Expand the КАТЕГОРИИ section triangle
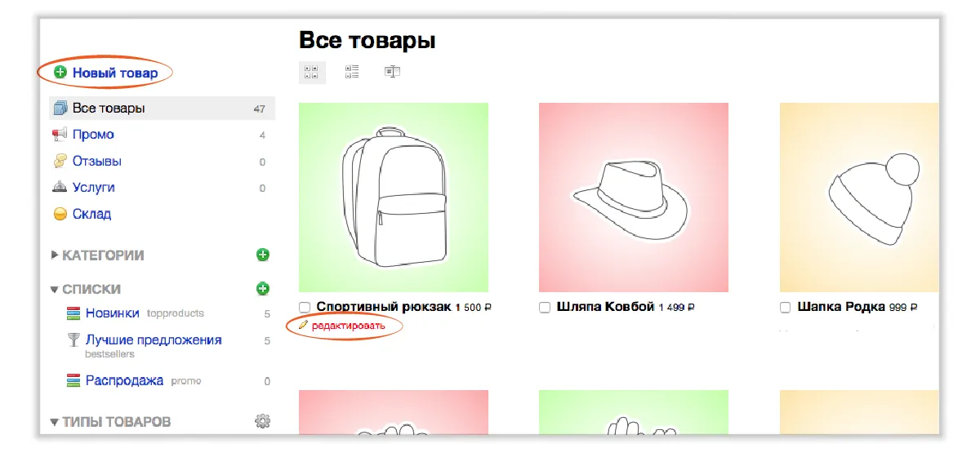The height and width of the screenshot is (457, 980). [x=55, y=255]
